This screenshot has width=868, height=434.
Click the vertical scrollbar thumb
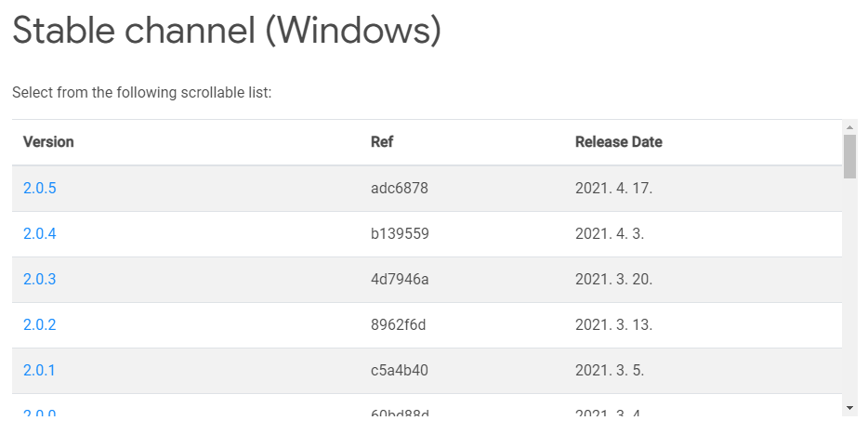tap(849, 157)
